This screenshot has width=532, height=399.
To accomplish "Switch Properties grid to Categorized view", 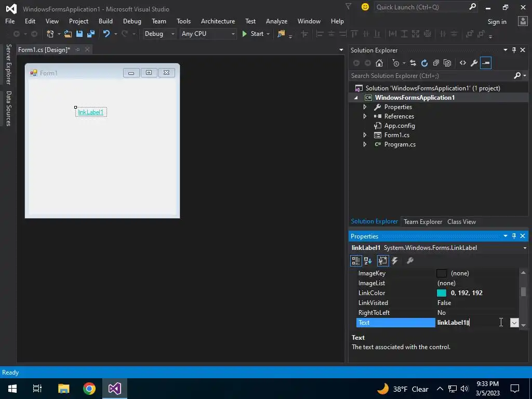I will (x=356, y=261).
